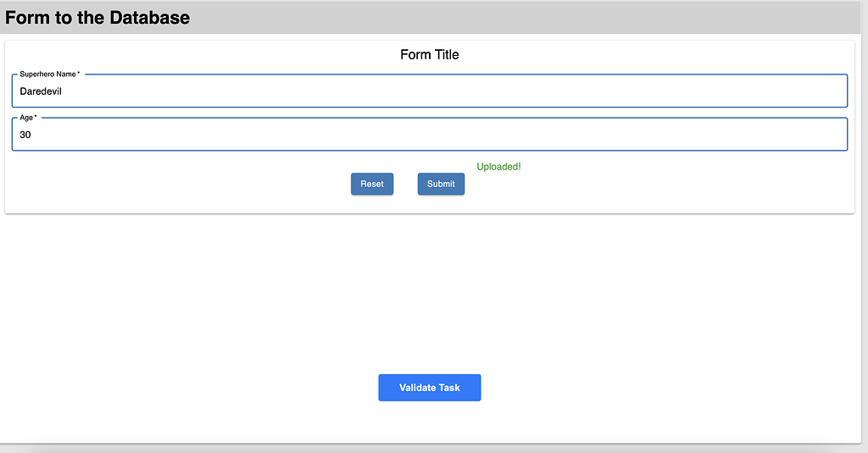Click the 'Superhero Name' floating label

click(47, 75)
